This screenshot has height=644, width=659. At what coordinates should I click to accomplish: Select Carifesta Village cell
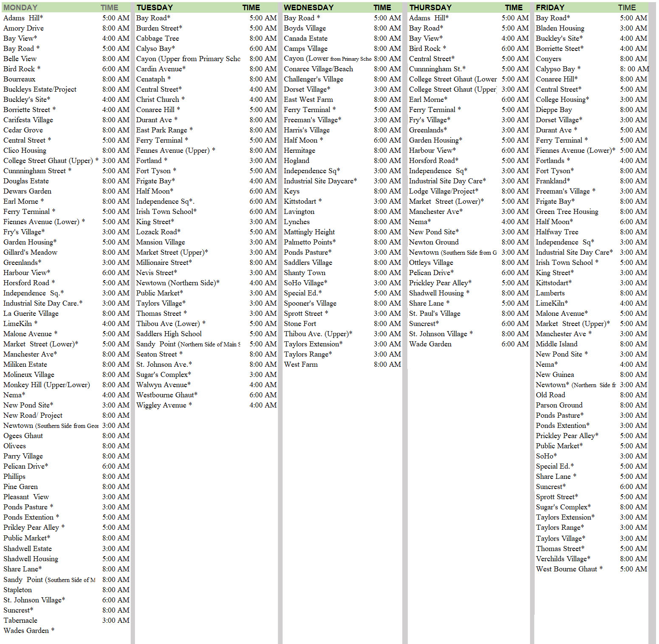click(28, 120)
